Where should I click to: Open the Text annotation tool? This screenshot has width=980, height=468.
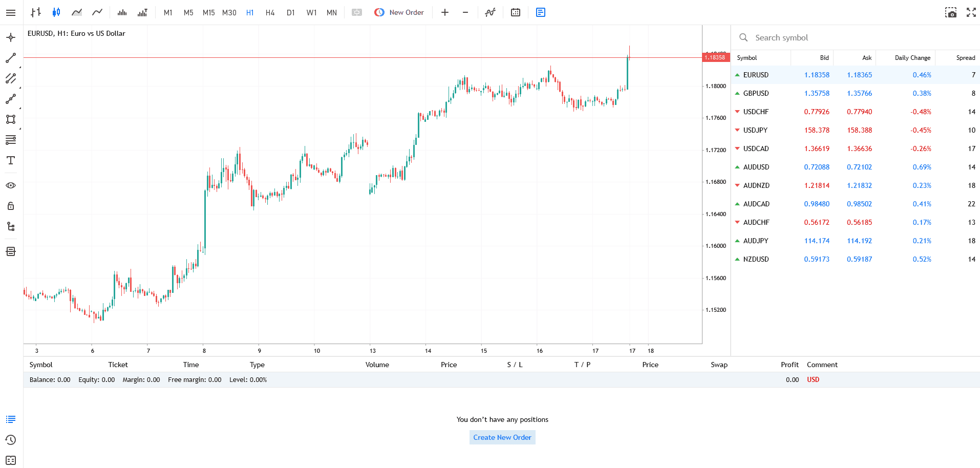pyautogui.click(x=10, y=160)
